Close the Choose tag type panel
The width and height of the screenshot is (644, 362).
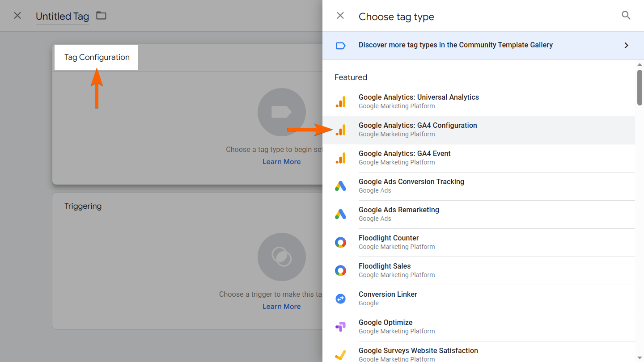(340, 16)
